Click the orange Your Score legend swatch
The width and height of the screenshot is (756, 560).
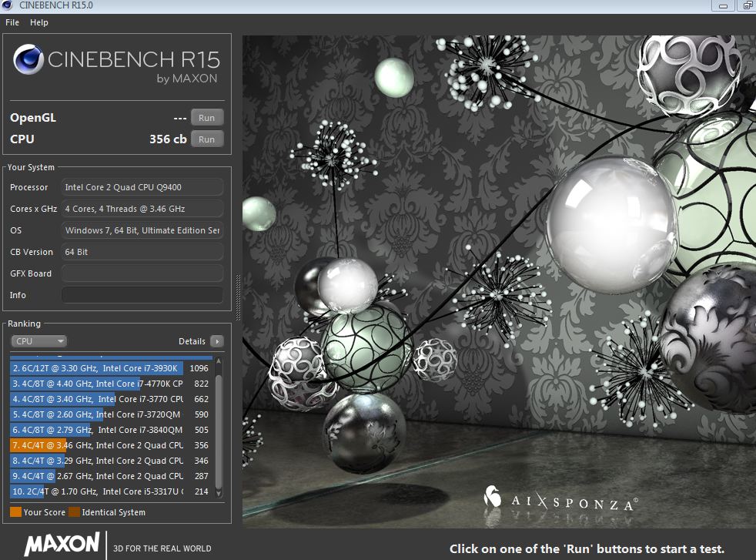[15, 512]
